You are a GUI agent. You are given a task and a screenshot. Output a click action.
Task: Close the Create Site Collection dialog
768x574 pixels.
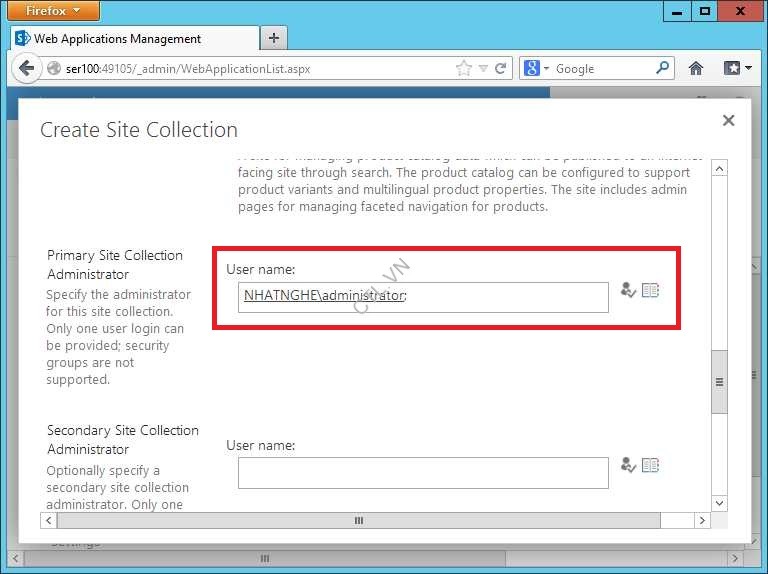[x=728, y=120]
